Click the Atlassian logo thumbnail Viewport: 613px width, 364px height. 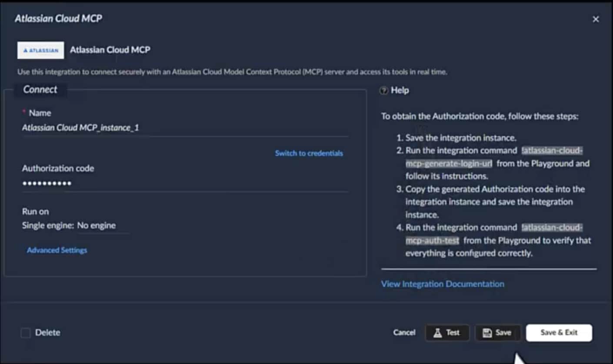40,50
